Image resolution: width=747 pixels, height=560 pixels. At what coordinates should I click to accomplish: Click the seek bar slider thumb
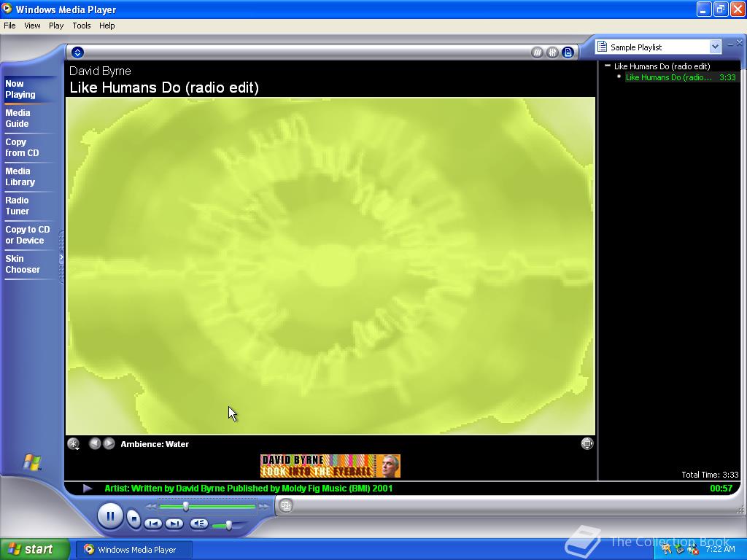186,506
